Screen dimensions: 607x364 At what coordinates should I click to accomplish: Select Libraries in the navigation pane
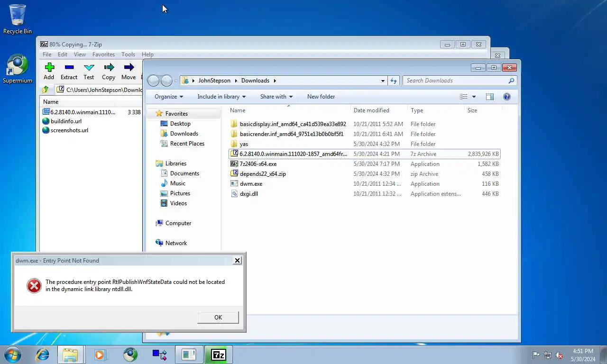pyautogui.click(x=176, y=164)
